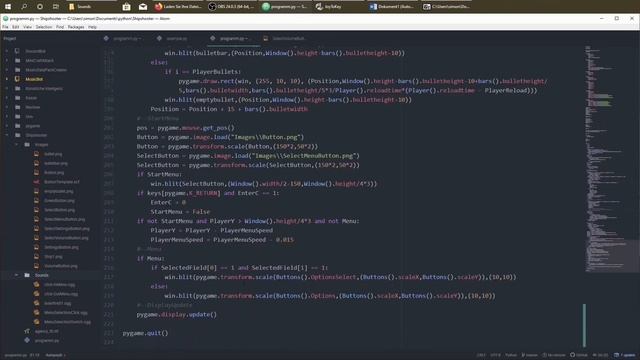The image size is (640, 360).
Task: Switch to the OBS taskbar window
Action: 231,7
